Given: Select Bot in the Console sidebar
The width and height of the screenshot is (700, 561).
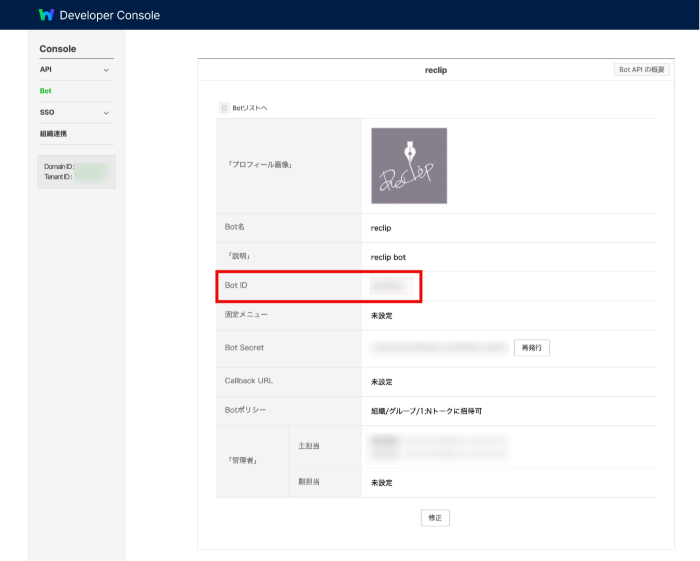Looking at the screenshot, I should coord(46,91).
